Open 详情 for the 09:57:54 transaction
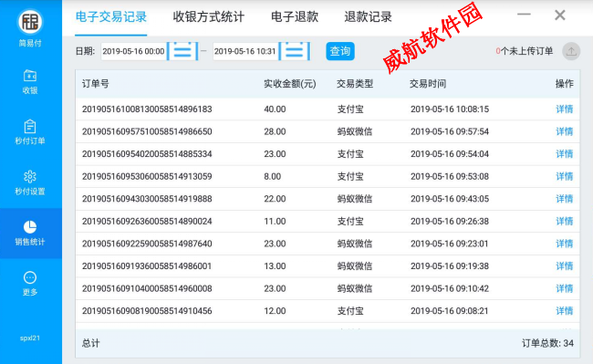 click(x=564, y=131)
